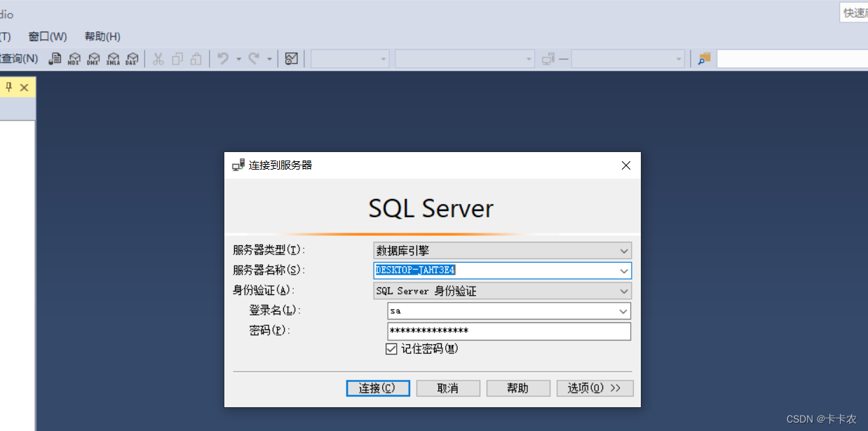Click the pin icon of the side panel
868x431 pixels.
pyautogui.click(x=9, y=87)
